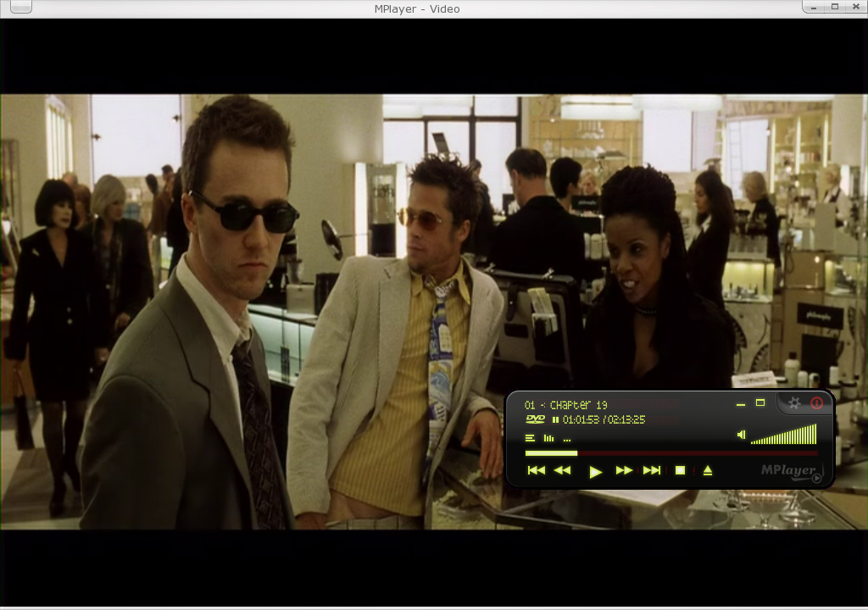
Task: Maximize the MPlayer - Video window
Action: coord(835,7)
